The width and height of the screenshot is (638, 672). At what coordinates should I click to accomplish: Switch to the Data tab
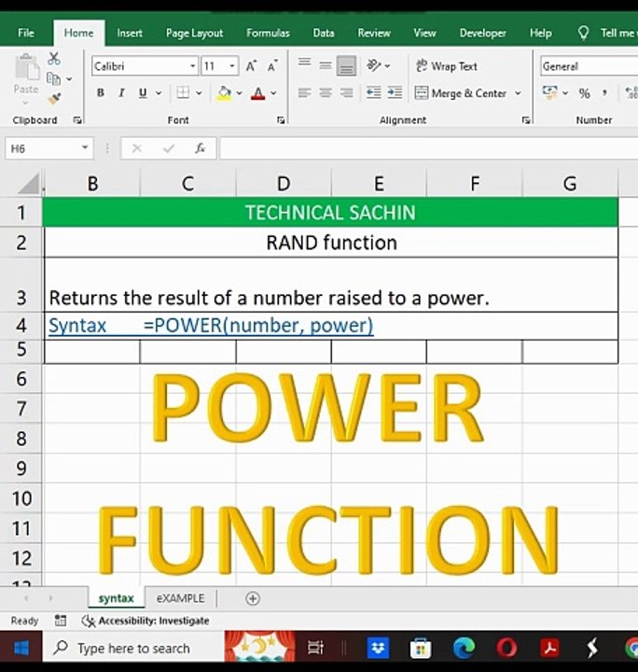click(x=324, y=33)
